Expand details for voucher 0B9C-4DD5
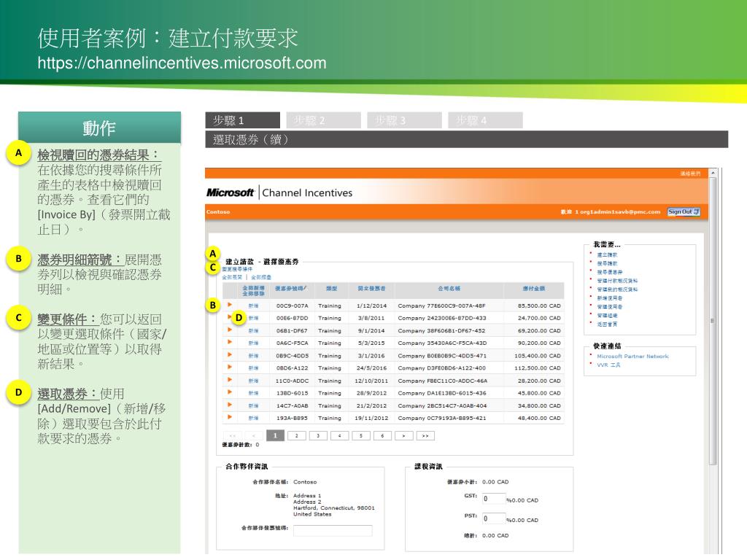747x560 pixels. tap(230, 355)
